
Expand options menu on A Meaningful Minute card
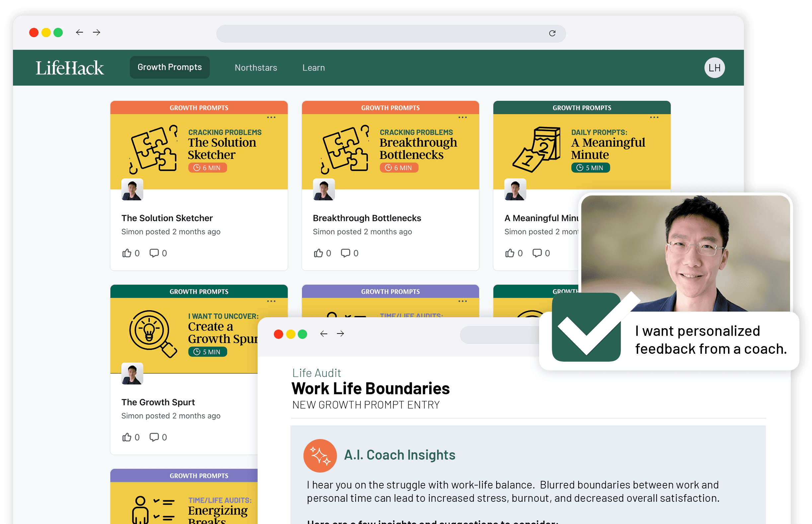654,117
